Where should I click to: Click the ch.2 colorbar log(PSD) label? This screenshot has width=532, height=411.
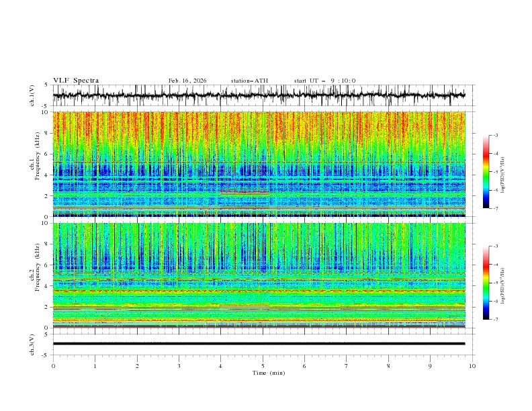[x=502, y=286]
